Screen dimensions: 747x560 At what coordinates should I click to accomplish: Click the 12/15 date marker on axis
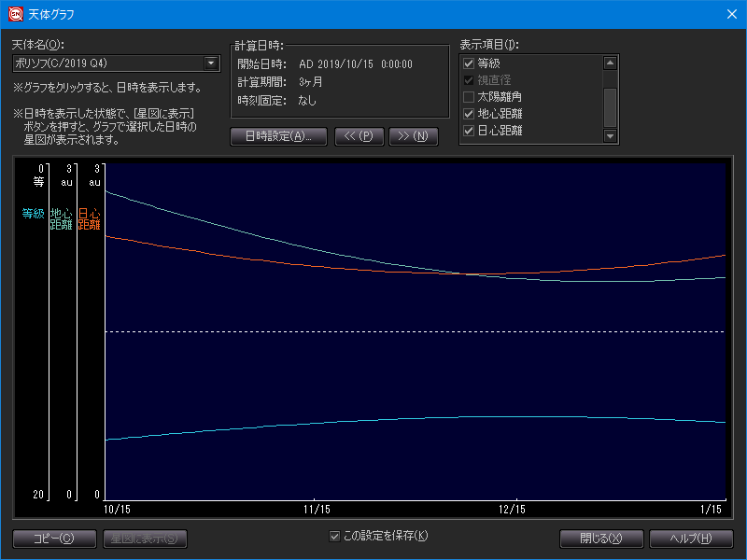[513, 510]
